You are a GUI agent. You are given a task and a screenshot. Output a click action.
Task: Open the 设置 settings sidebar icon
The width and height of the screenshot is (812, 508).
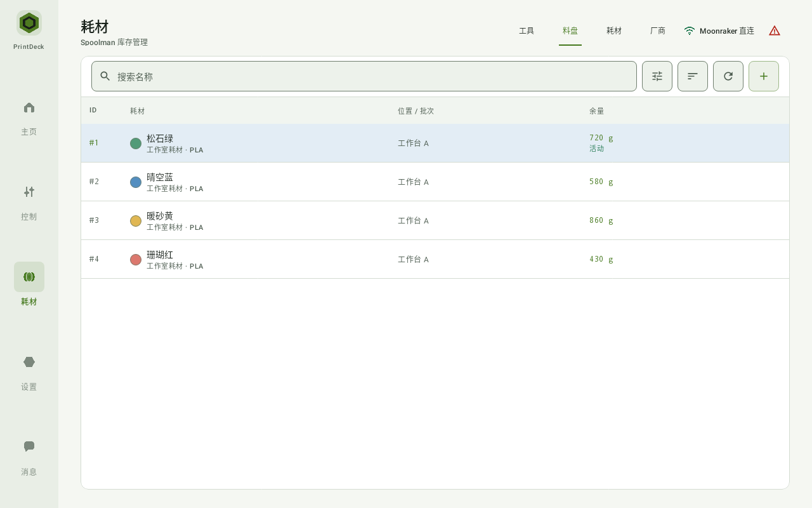[x=29, y=362]
